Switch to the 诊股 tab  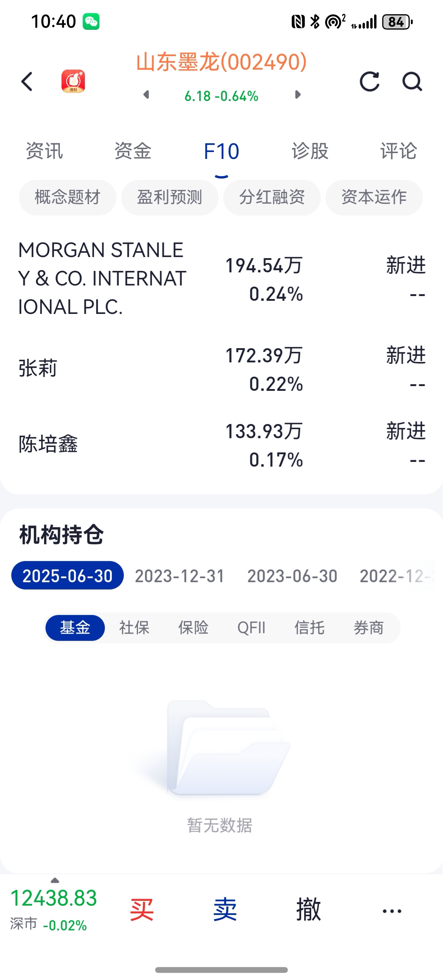click(x=310, y=151)
